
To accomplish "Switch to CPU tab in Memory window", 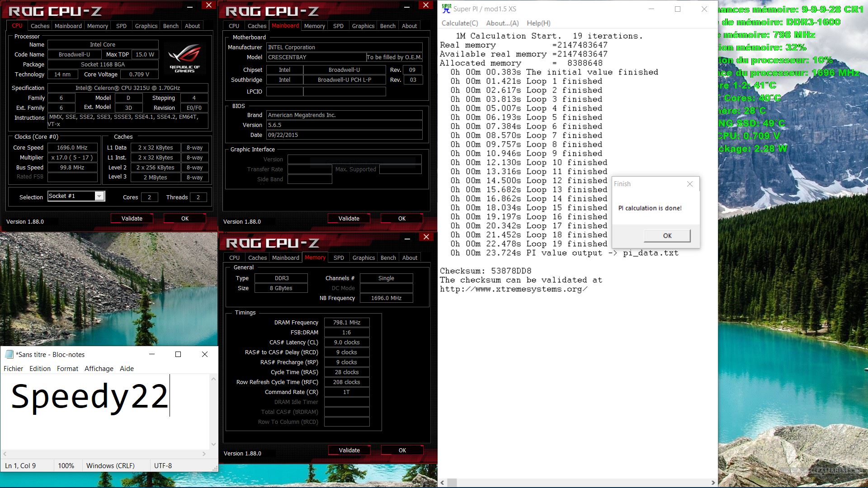I will tap(235, 258).
